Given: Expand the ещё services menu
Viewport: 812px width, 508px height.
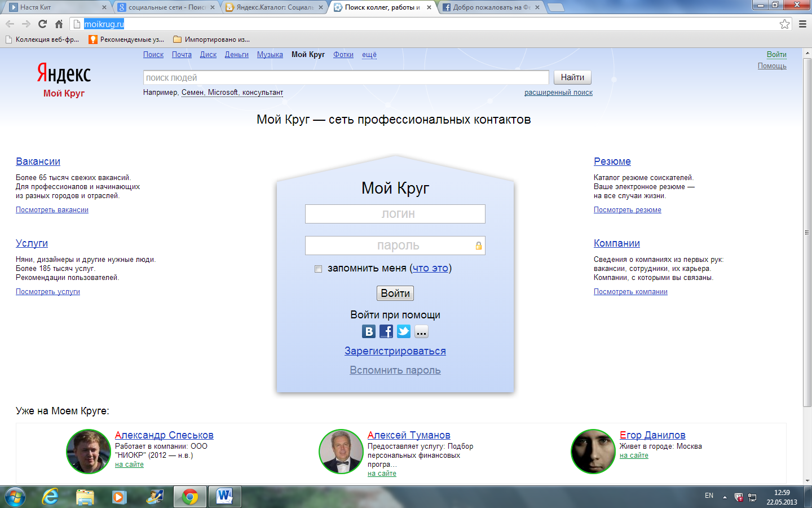Looking at the screenshot, I should coord(369,55).
